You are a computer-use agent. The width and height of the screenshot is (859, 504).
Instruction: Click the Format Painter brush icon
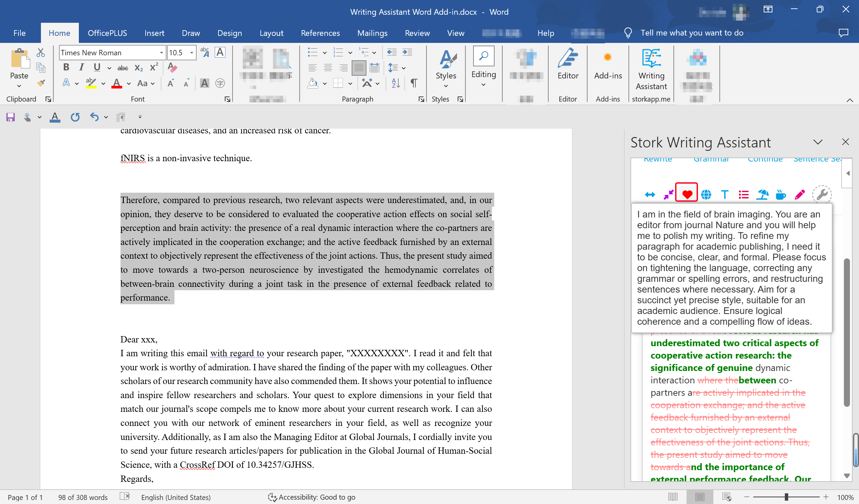41,83
